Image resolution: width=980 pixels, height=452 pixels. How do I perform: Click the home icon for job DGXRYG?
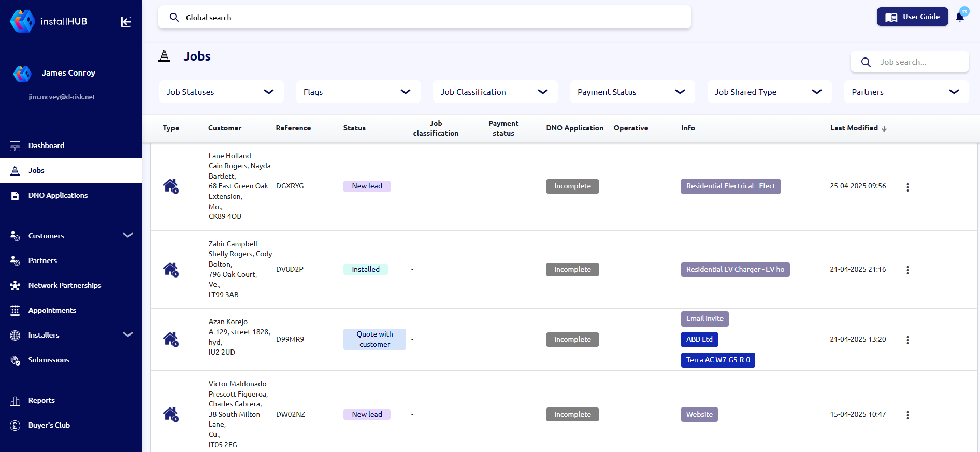coord(170,186)
